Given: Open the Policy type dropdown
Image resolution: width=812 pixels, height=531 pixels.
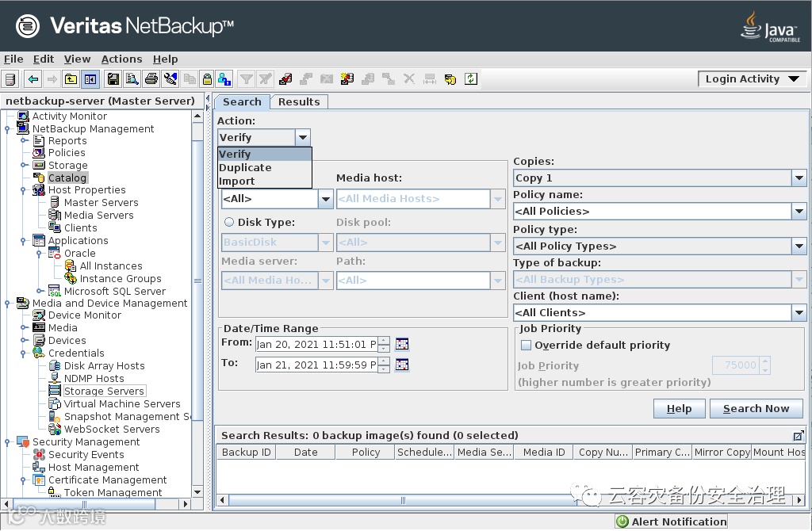Looking at the screenshot, I should (x=799, y=246).
